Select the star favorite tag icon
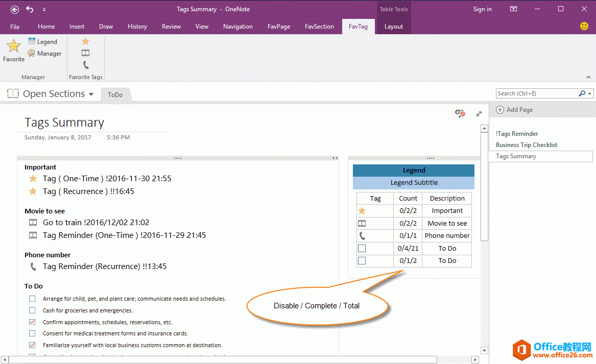 (85, 40)
